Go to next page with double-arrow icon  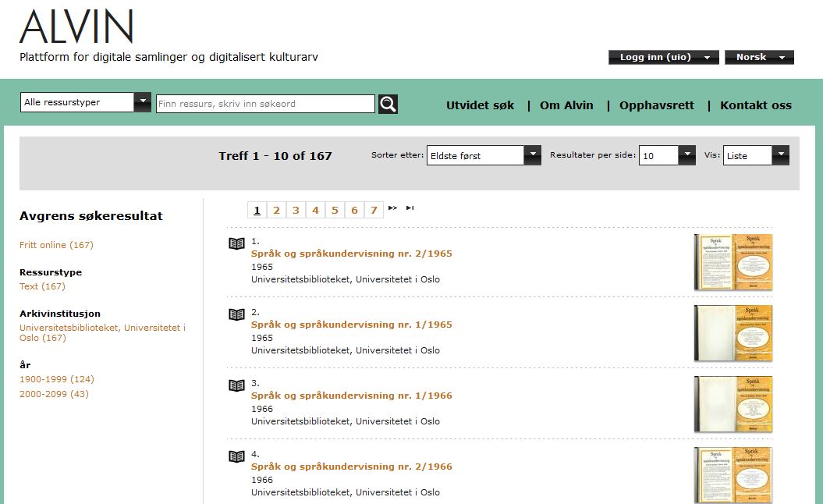tap(392, 208)
